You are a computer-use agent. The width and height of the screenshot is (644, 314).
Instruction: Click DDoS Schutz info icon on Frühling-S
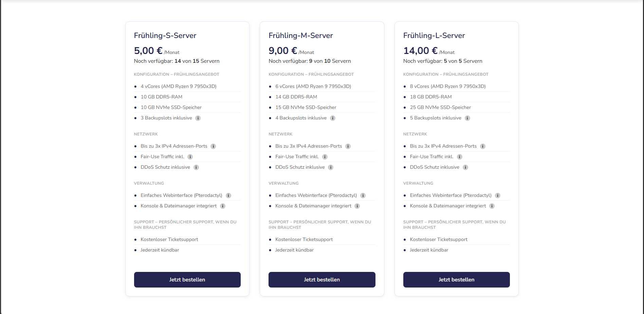coord(196,167)
